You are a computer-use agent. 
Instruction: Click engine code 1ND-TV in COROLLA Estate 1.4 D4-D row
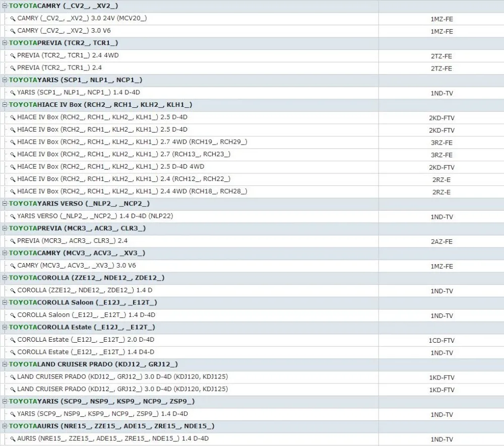click(442, 353)
